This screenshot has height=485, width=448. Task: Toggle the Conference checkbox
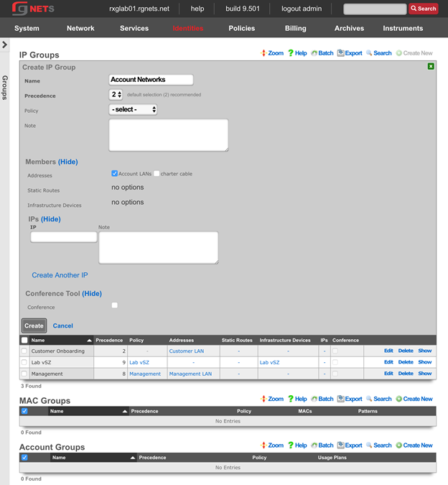[x=115, y=305]
